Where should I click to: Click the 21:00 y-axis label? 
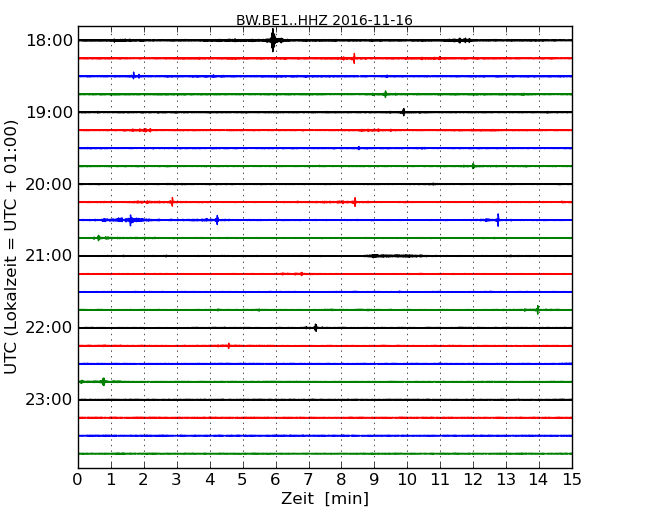tap(49, 256)
